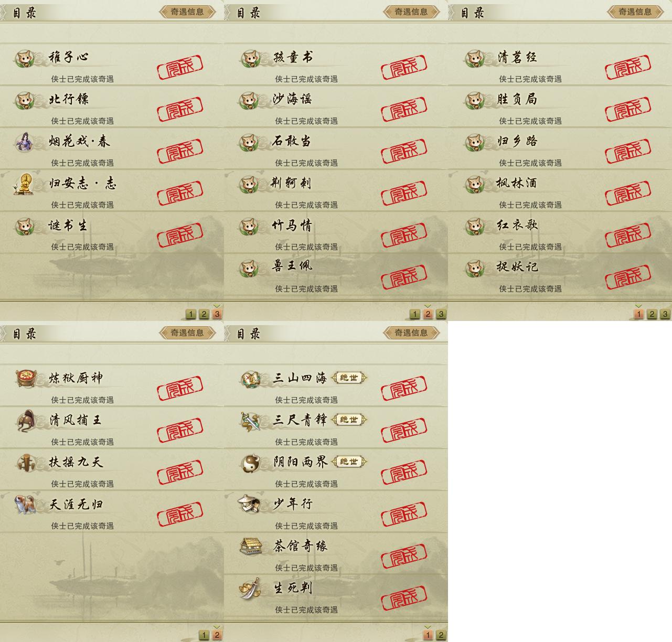Click the dog icon next to 天涯无归

25,504
